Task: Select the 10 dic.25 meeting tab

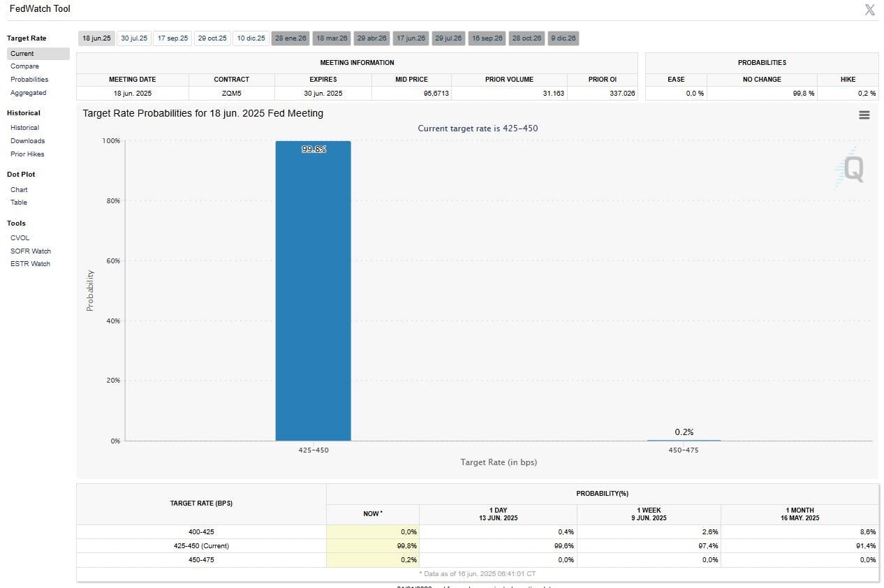Action: tap(251, 38)
